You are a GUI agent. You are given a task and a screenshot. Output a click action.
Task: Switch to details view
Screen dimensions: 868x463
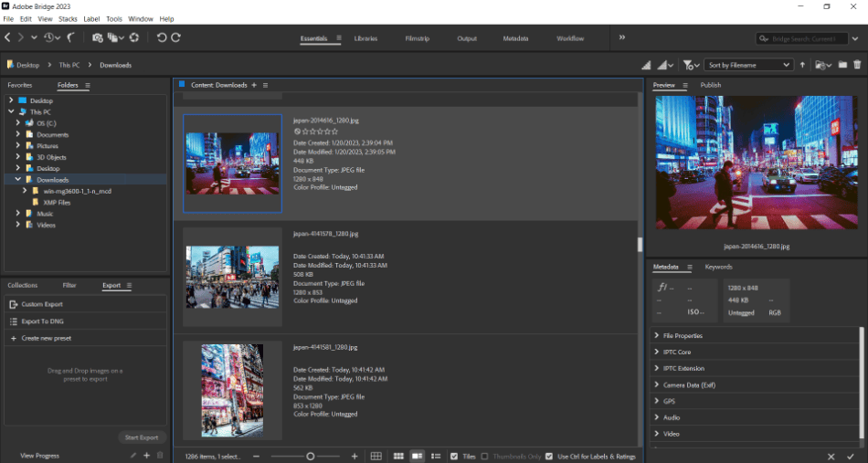pos(418,457)
